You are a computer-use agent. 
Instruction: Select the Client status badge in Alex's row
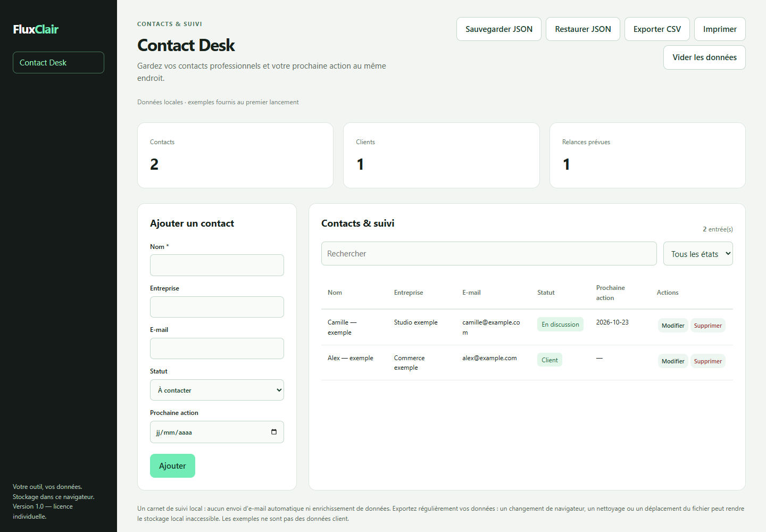pyautogui.click(x=549, y=360)
